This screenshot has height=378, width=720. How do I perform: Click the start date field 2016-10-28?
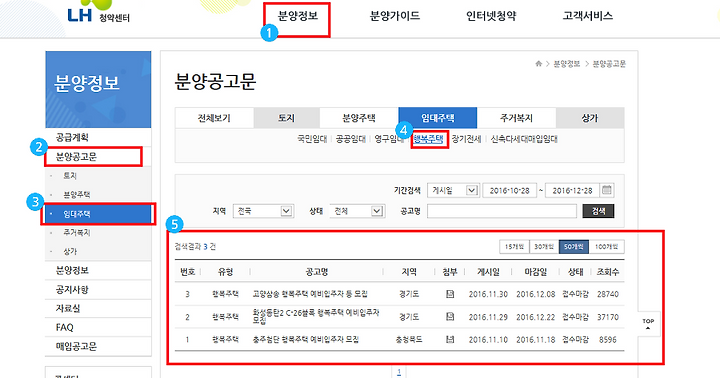pyautogui.click(x=510, y=190)
